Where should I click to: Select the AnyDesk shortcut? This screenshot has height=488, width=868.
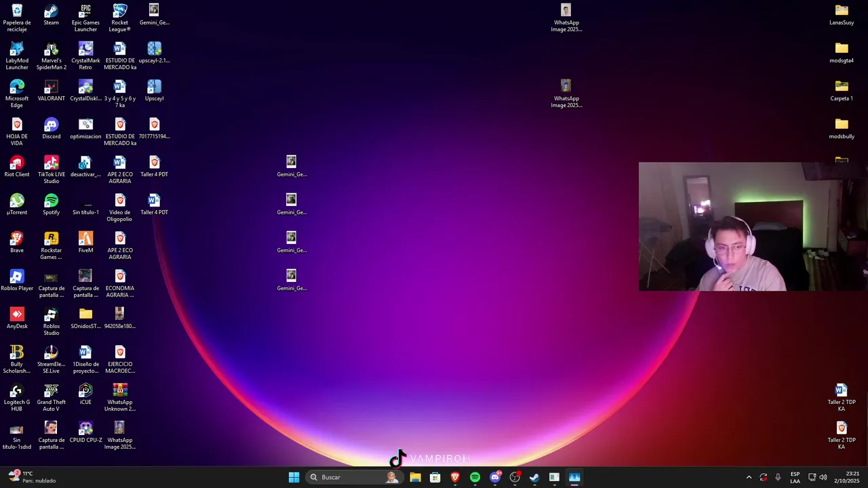pos(17,319)
